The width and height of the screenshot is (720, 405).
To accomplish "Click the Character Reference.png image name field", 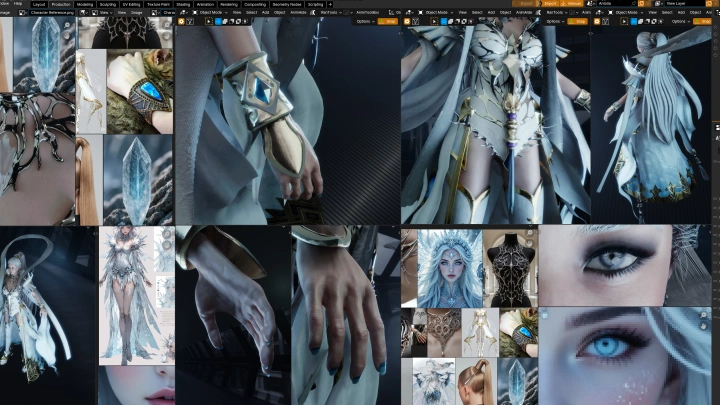I will click(52, 13).
